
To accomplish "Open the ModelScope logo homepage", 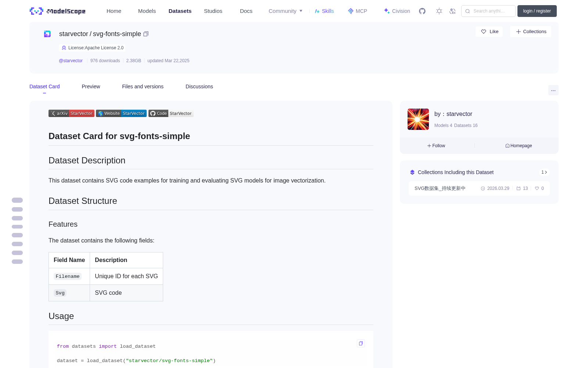I will (x=57, y=11).
